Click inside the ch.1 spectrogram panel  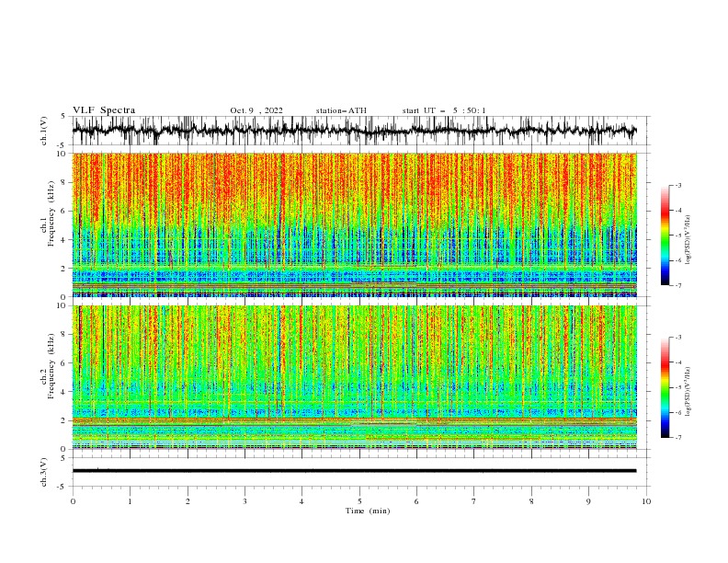[x=354, y=224]
